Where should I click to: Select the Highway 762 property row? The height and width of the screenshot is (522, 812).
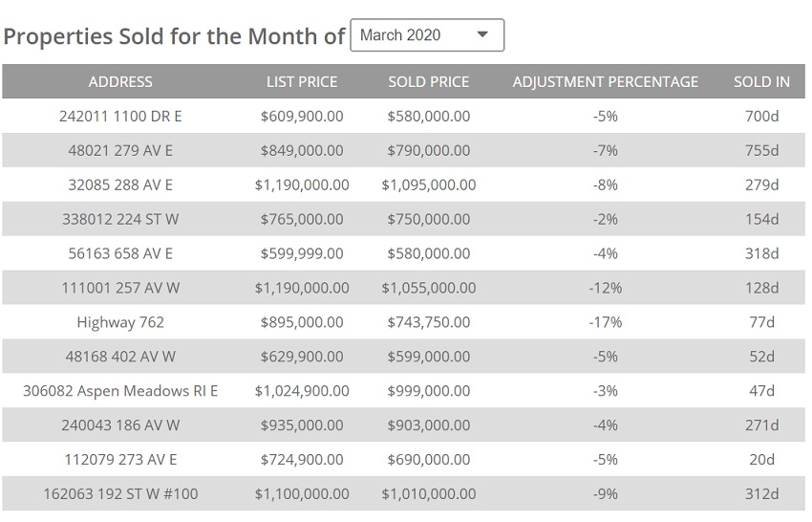coord(120,322)
